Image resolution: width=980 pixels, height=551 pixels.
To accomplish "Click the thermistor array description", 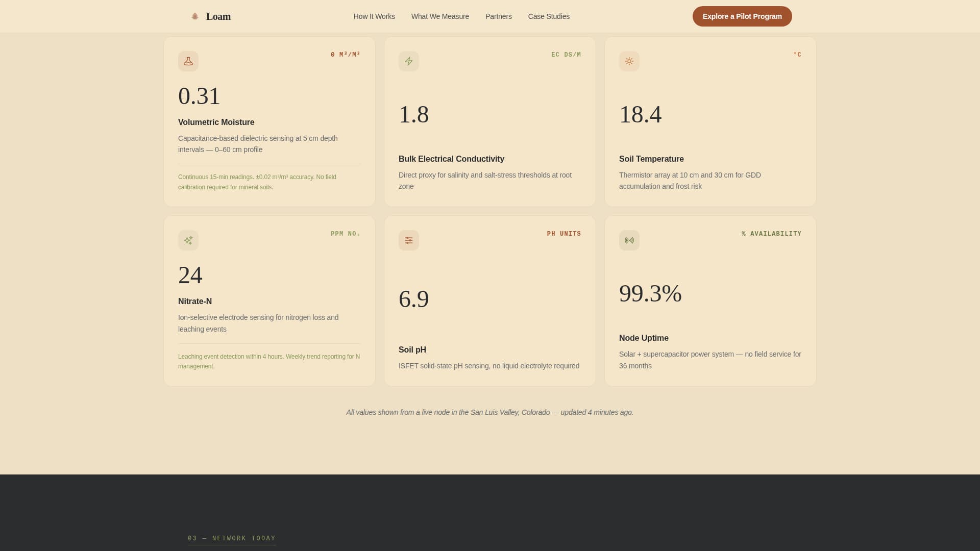I will [x=690, y=181].
